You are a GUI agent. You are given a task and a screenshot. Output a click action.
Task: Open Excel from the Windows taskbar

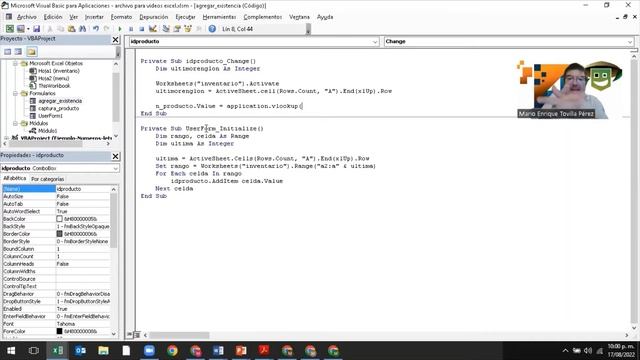[x=58, y=351]
